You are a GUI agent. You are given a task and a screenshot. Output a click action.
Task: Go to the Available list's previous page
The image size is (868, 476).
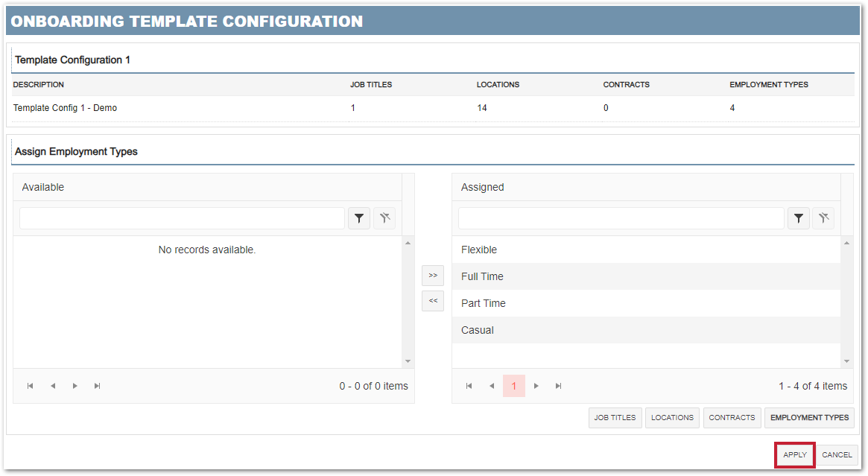click(53, 386)
